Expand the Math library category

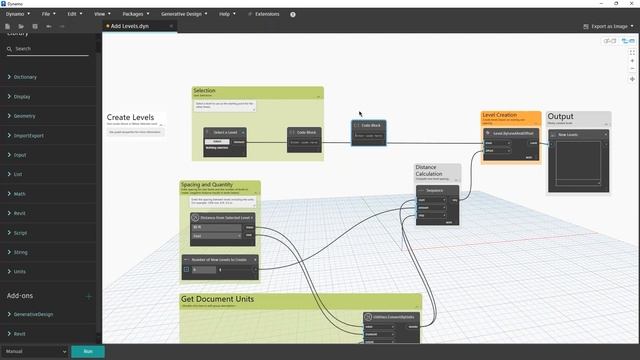coord(9,194)
